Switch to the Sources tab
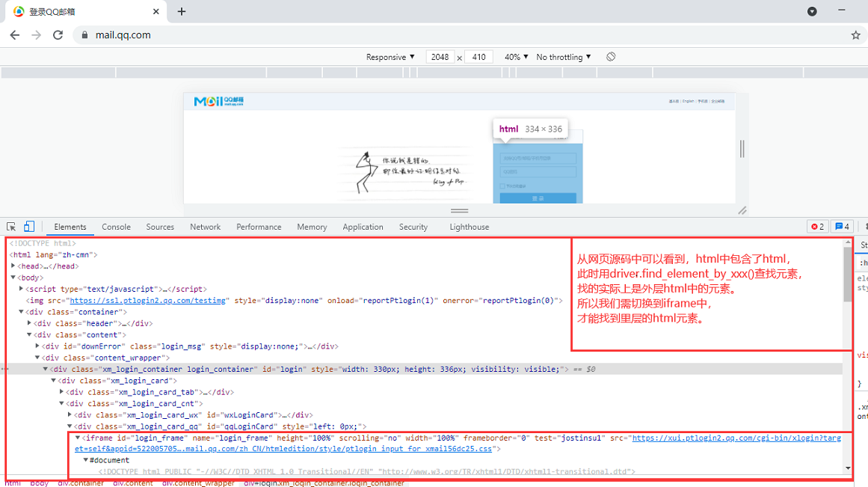This screenshot has height=487, width=868. pyautogui.click(x=160, y=227)
